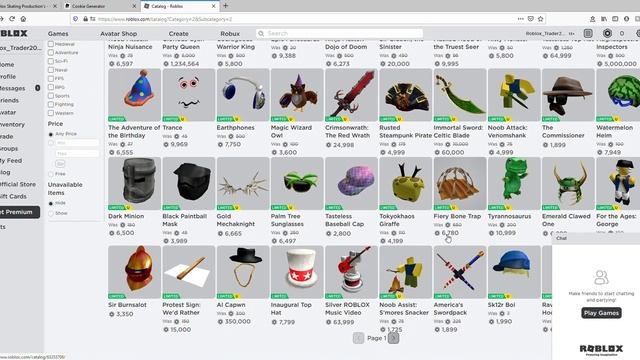Open the Magic Wizard Owl thumbnail
This screenshot has width=640, height=360.
coord(297,95)
